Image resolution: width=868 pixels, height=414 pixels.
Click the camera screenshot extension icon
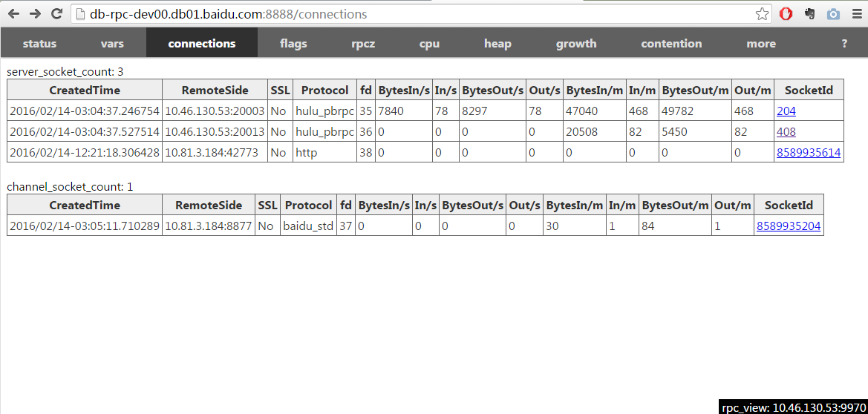click(x=833, y=14)
